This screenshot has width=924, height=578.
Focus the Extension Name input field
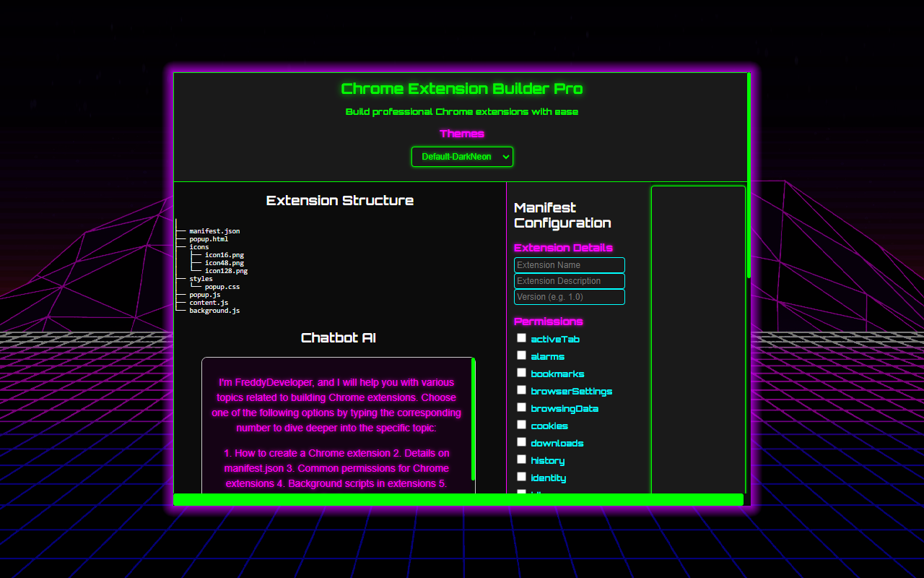point(570,265)
